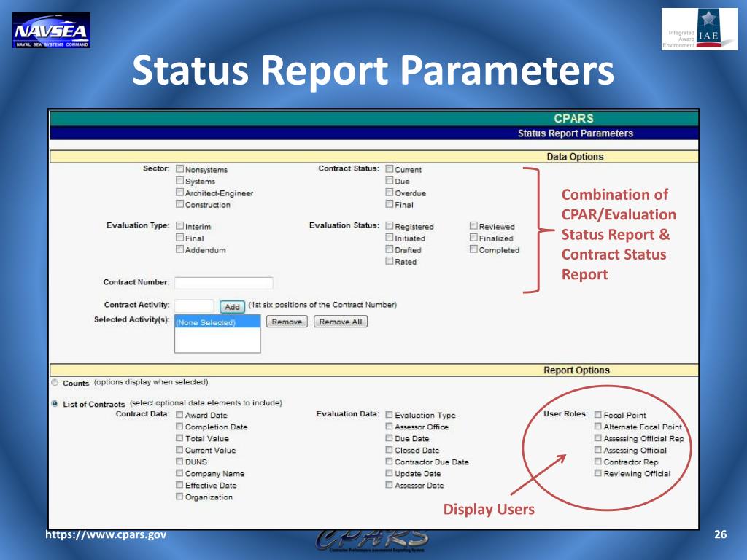Image resolution: width=747 pixels, height=560 pixels.
Task: Tick the Addendum evaluation type checkbox
Action: pyautogui.click(x=179, y=249)
